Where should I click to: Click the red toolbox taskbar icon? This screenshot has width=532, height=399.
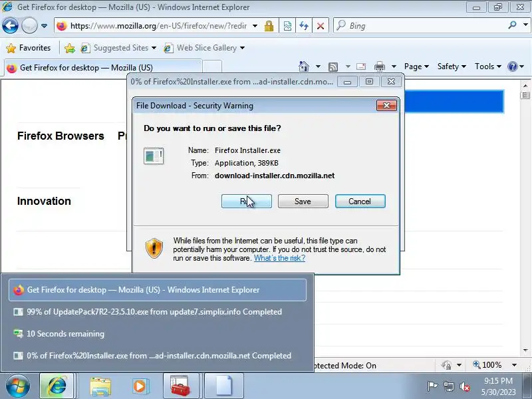click(x=180, y=386)
